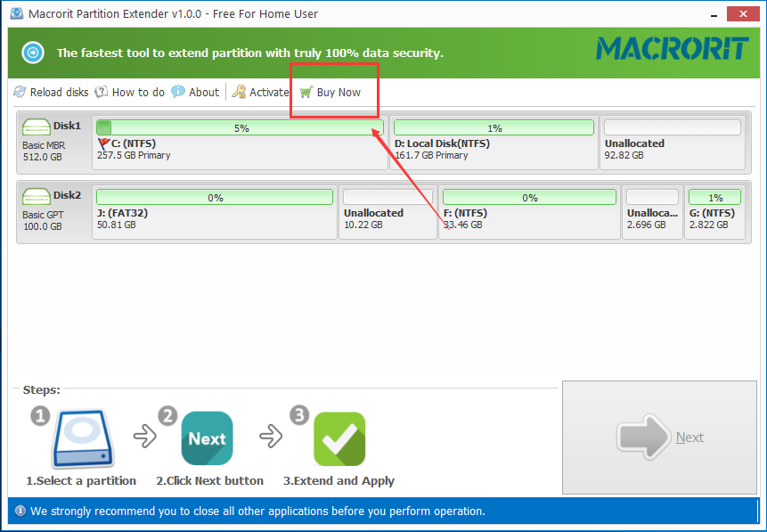The height and width of the screenshot is (532, 767).
Task: Click the About info icon
Action: point(178,92)
